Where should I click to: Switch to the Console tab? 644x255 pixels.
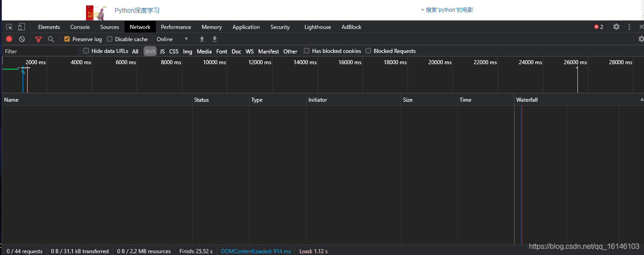(x=80, y=27)
